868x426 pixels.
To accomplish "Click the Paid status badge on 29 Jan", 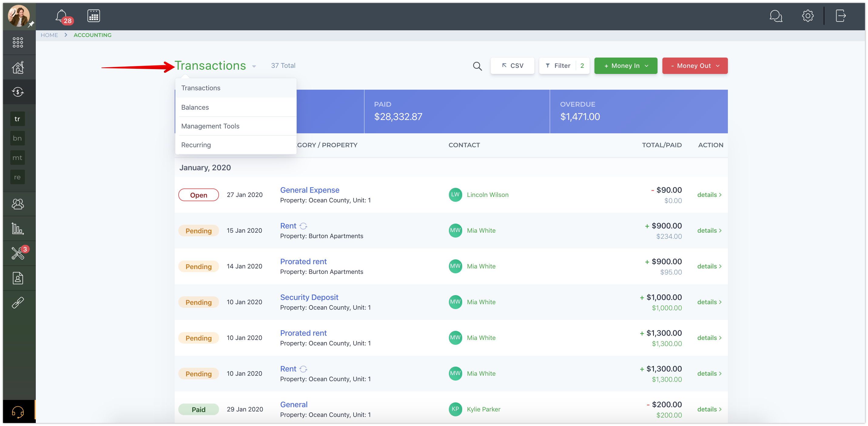I will click(198, 410).
